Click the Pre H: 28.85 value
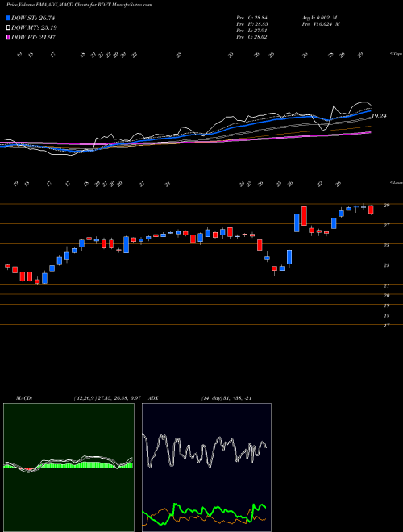Image resolution: width=403 pixels, height=532 pixels. tap(251, 24)
